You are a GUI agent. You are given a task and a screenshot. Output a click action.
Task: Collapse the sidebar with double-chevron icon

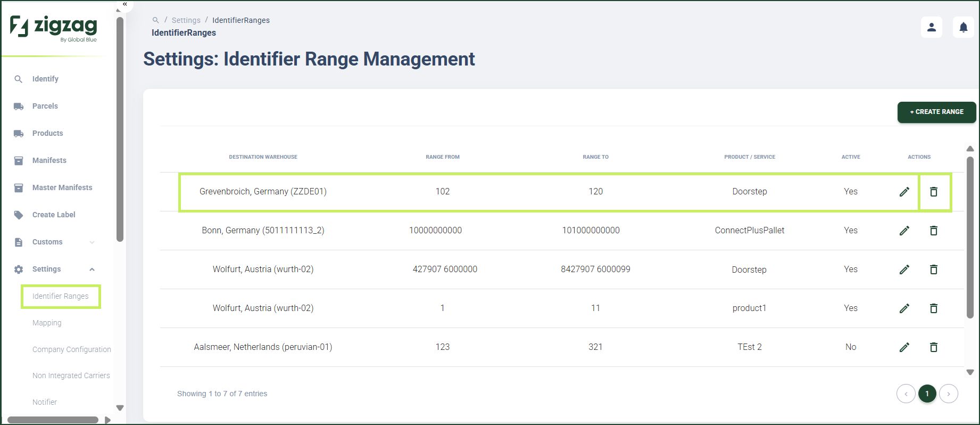125,4
